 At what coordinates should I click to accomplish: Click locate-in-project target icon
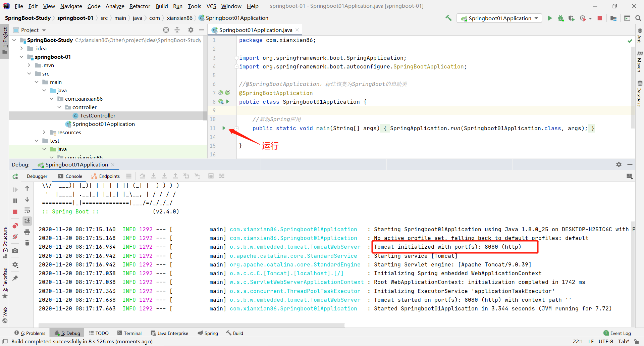[166, 30]
